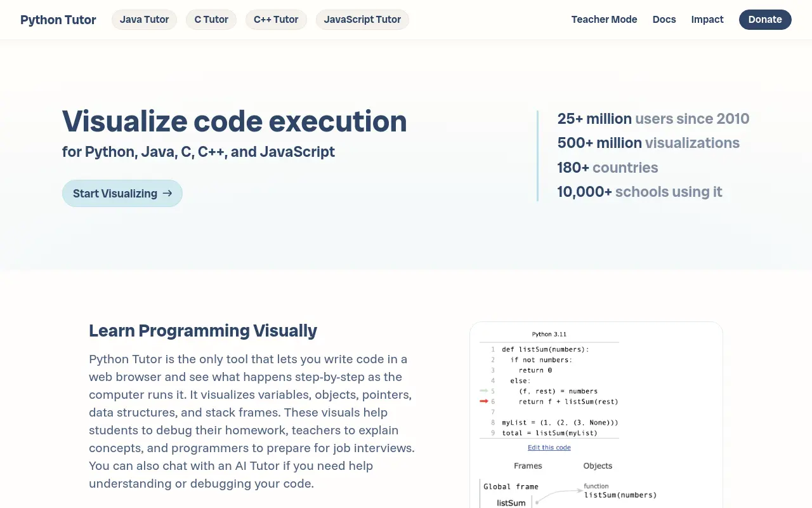Screen dimensions: 812x508
Task: Click "for Python, Java, C, C++, and JavaScript" subtitle
Action: point(199,152)
